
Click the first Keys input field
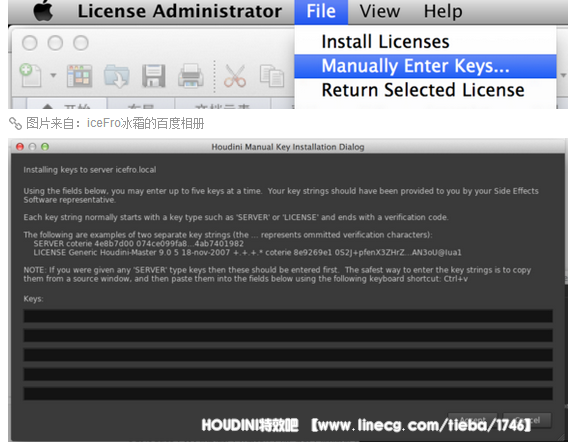288,316
